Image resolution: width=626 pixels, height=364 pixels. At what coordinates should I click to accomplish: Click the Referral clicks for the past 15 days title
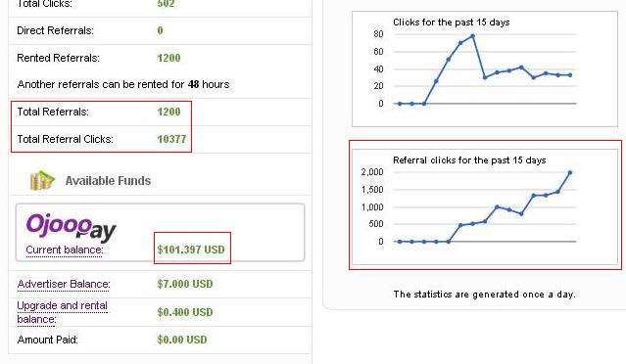(469, 160)
